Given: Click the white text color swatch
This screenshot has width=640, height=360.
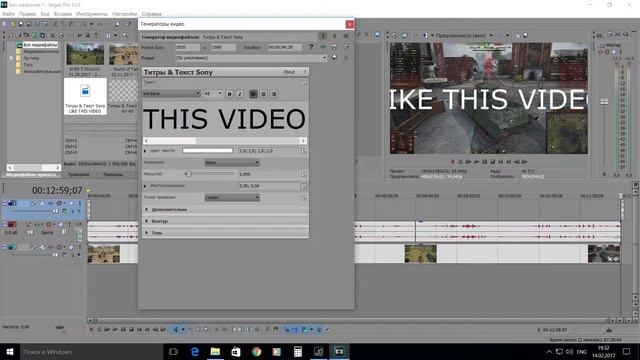Looking at the screenshot, I should (x=208, y=151).
